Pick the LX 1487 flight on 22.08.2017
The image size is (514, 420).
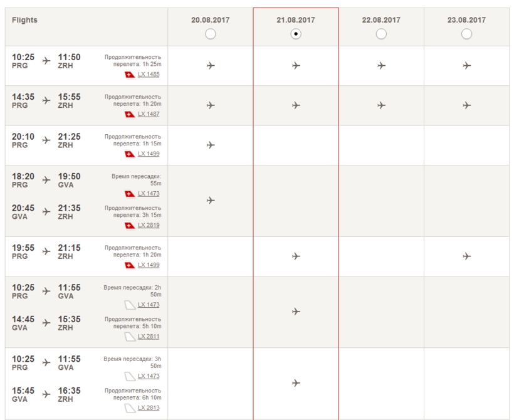pos(381,105)
